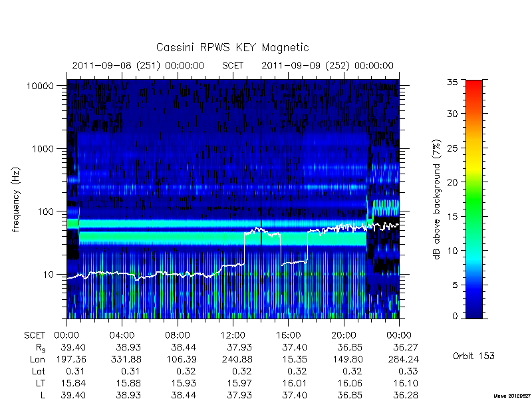Click the LT value 16.06
Screen dimensions: 532x399
coord(350,384)
